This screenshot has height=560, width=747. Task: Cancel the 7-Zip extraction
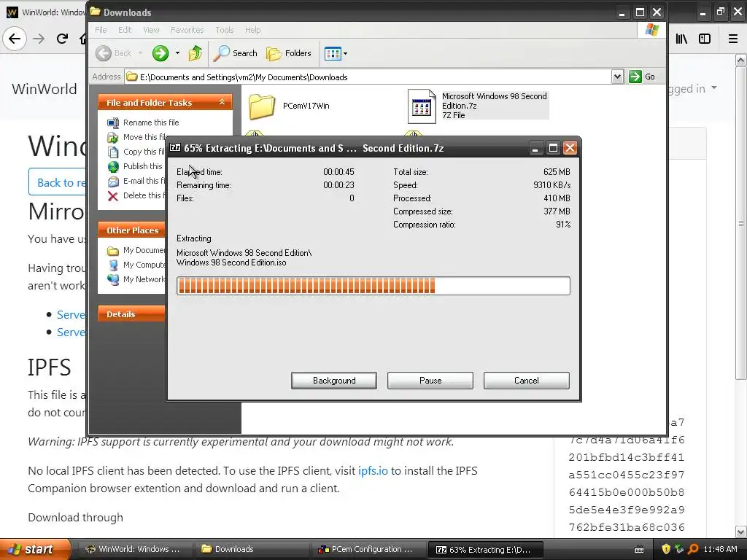pyautogui.click(x=527, y=381)
